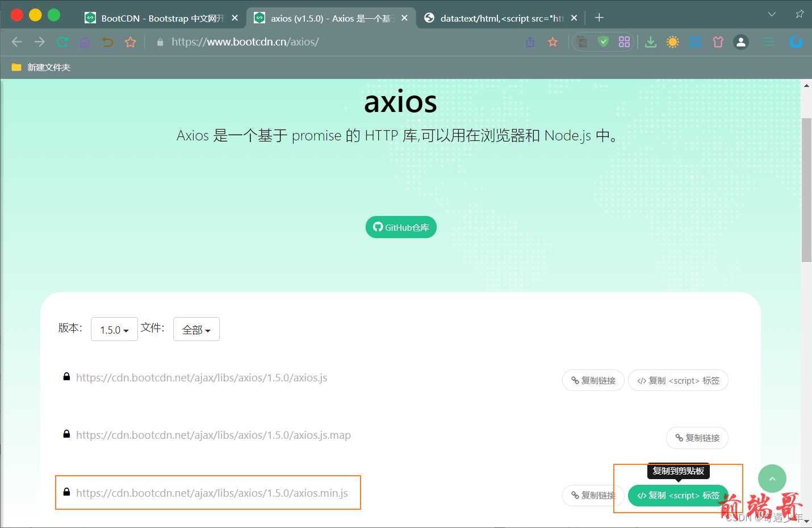Switch to the data:text/html tab
812x528 pixels.
tap(501, 18)
